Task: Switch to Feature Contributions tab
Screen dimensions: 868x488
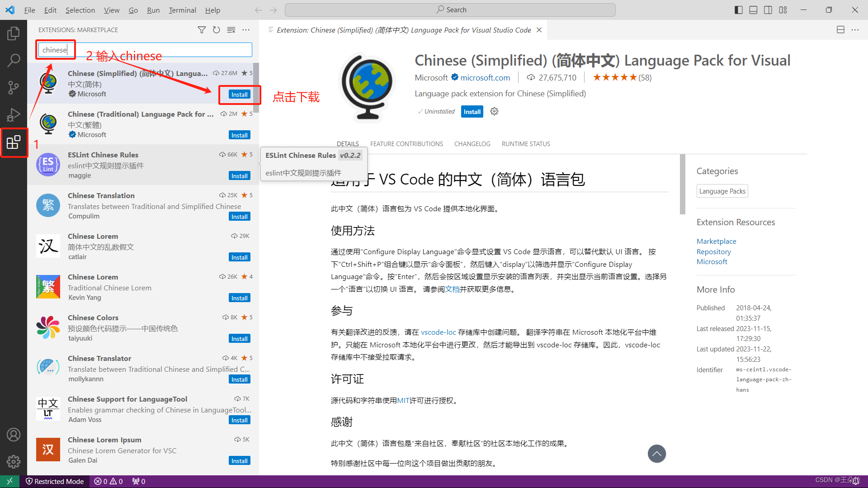Action: (x=406, y=144)
